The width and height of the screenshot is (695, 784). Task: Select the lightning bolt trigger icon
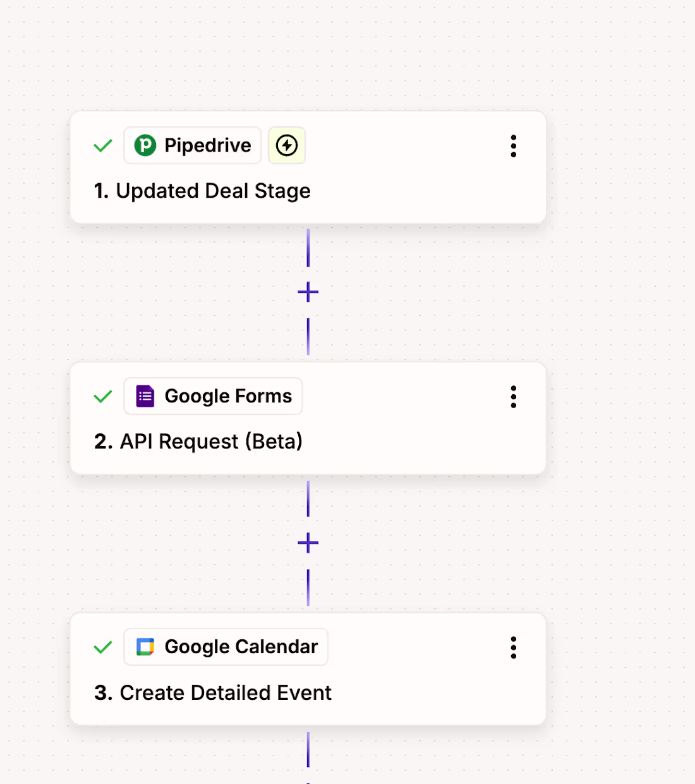click(286, 145)
